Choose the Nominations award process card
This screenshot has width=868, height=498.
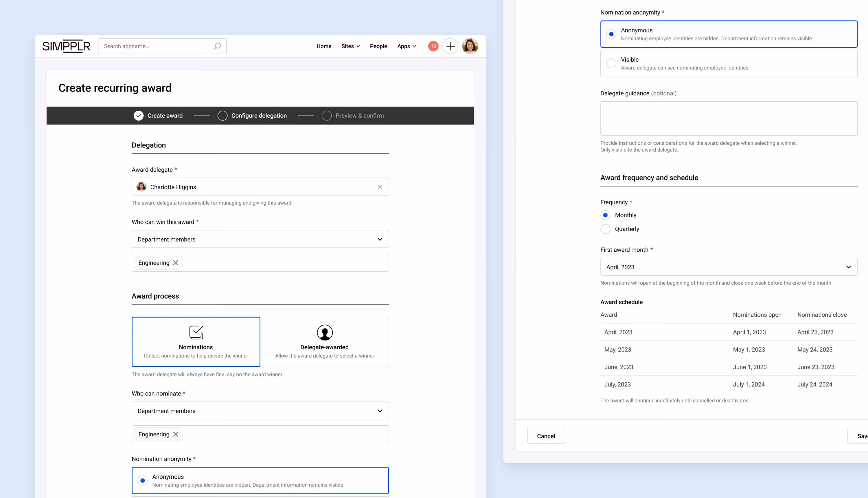(196, 342)
